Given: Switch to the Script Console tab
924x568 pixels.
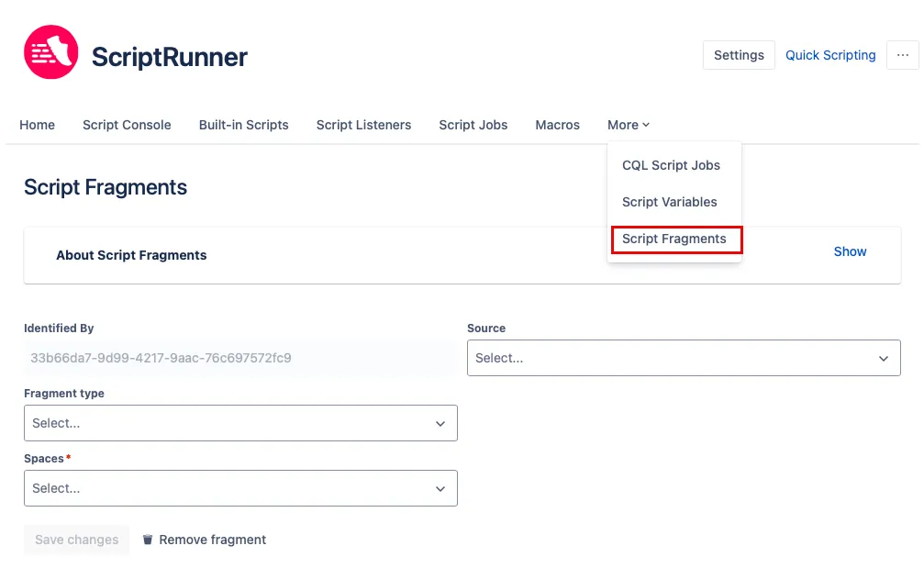Looking at the screenshot, I should click(127, 125).
